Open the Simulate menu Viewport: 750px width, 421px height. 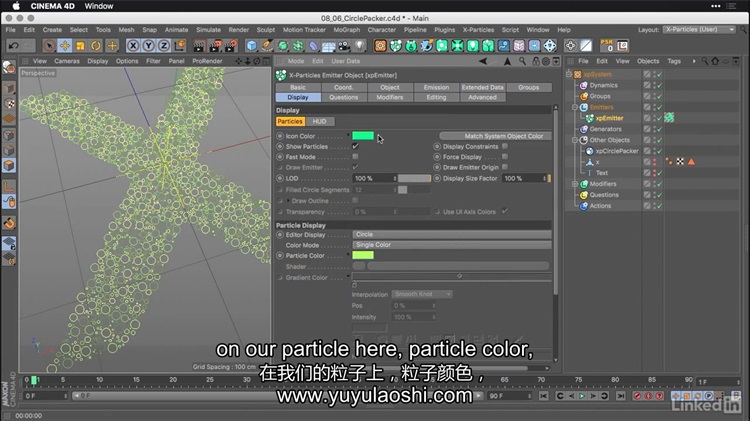208,30
